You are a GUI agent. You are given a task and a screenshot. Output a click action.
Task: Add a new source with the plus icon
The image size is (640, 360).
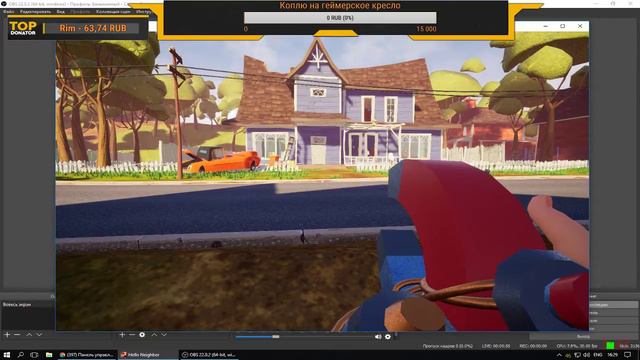click(122, 335)
